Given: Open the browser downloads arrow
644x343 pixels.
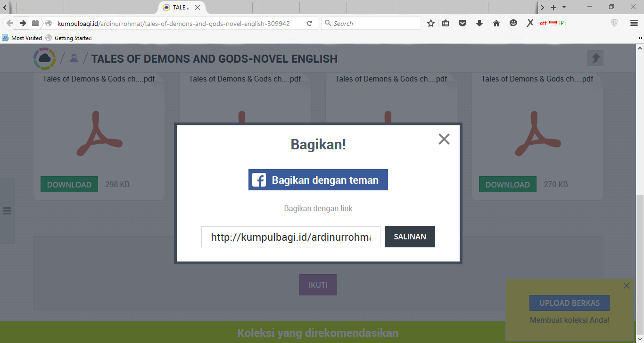Looking at the screenshot, I should tap(479, 23).
